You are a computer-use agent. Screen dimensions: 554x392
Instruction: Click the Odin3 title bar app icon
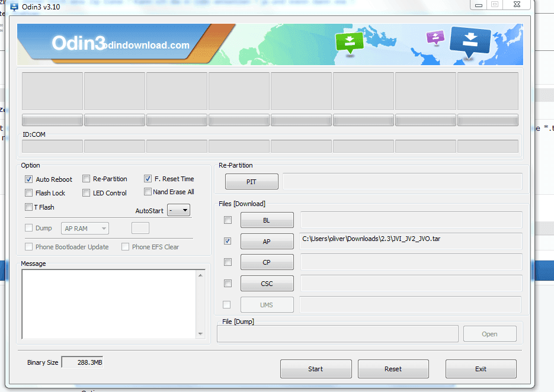click(14, 7)
